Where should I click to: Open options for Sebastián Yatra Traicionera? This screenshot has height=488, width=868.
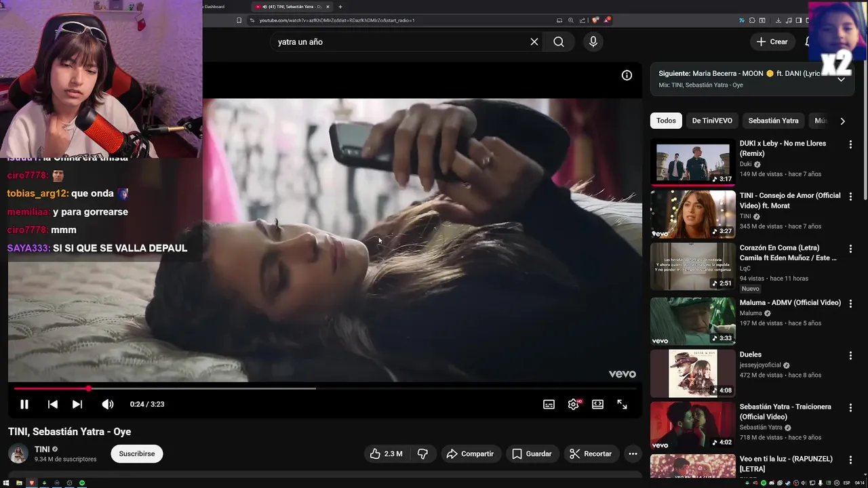(850, 408)
